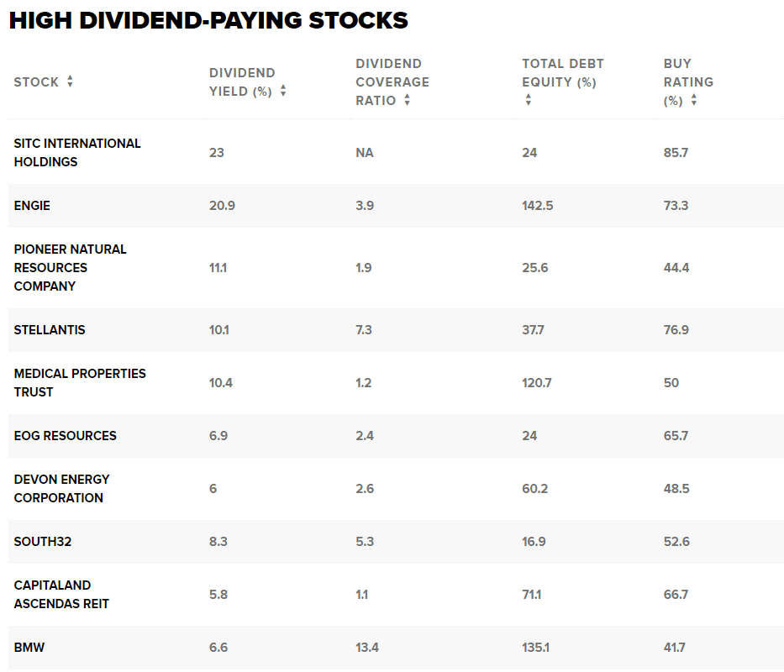Click CapitaLand Ascendas REIT yield 5.8

point(218,595)
